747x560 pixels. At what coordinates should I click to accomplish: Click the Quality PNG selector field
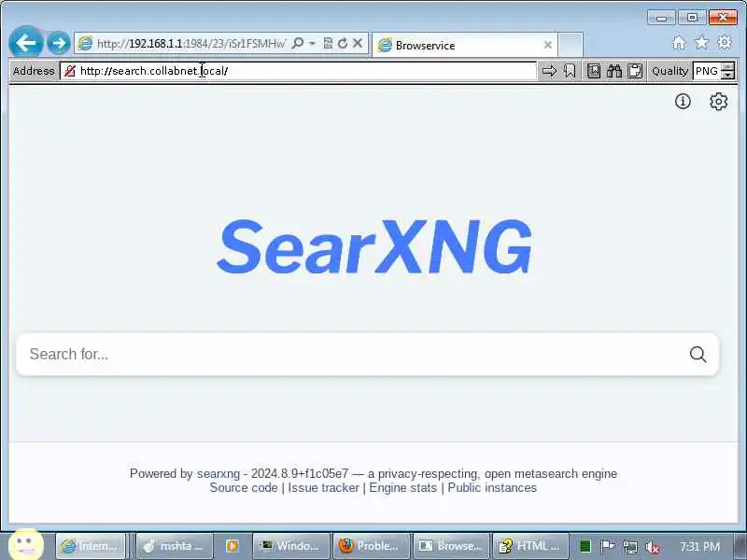(708, 71)
